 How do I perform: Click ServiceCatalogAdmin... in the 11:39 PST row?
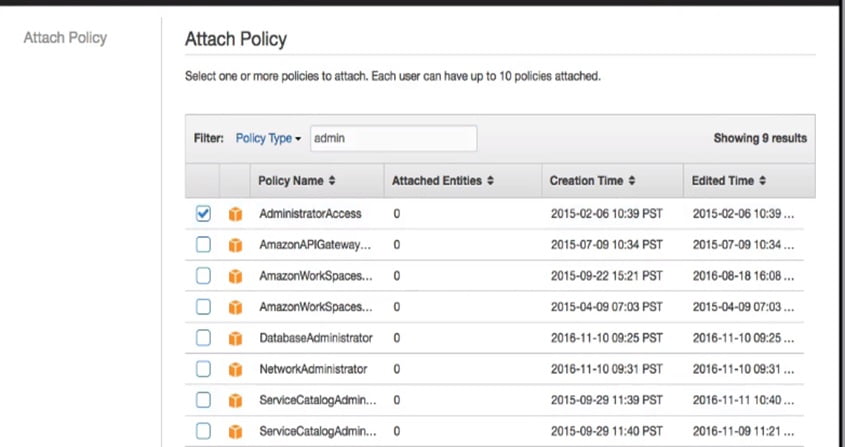coord(318,400)
